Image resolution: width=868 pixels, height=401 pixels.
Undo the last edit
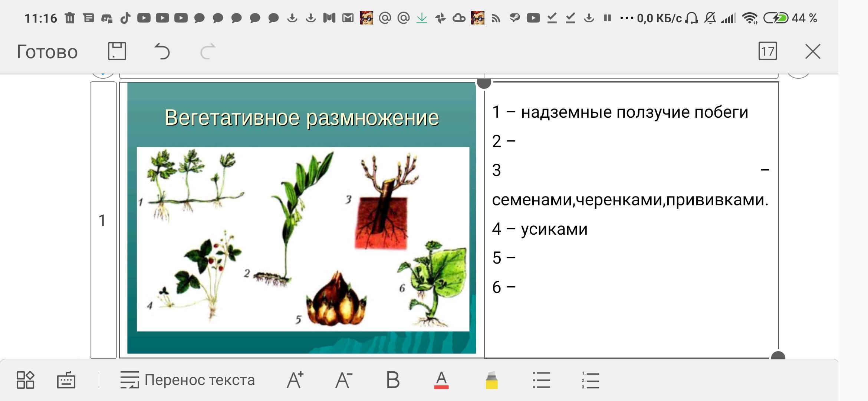162,51
